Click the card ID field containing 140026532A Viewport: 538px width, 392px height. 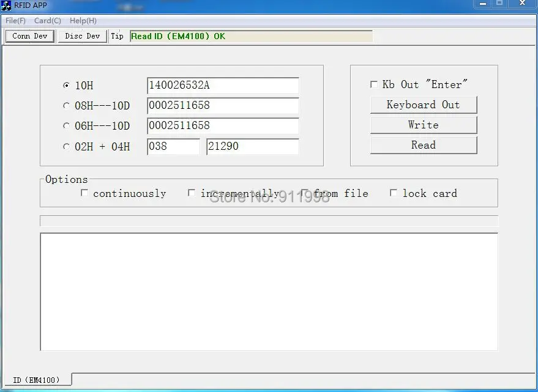222,85
